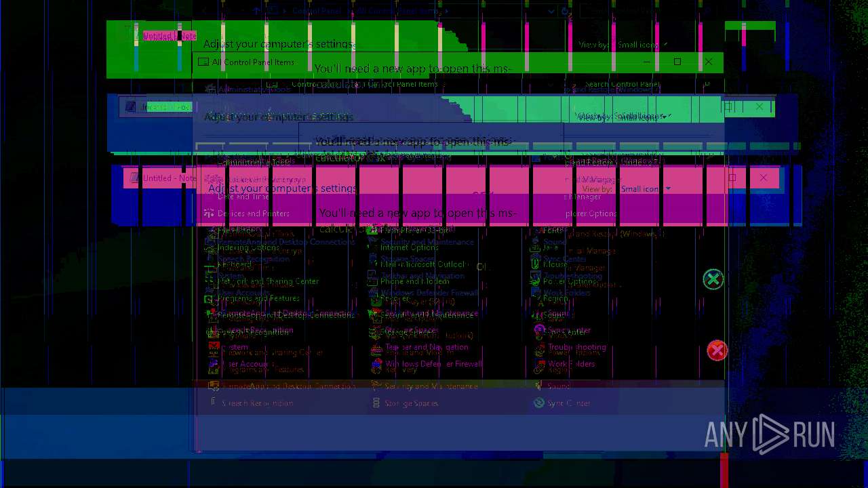The image size is (868, 488).
Task: Open Phone and Modem
Action: 414,281
